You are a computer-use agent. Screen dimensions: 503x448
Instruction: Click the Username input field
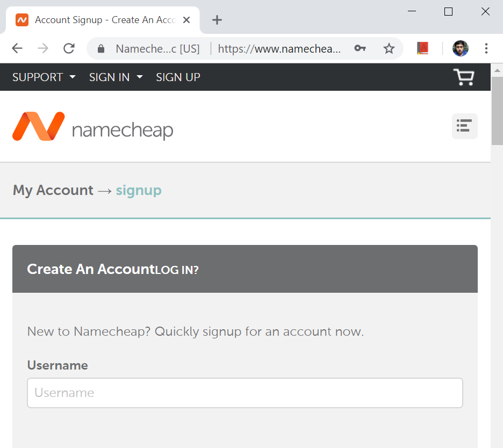point(245,393)
